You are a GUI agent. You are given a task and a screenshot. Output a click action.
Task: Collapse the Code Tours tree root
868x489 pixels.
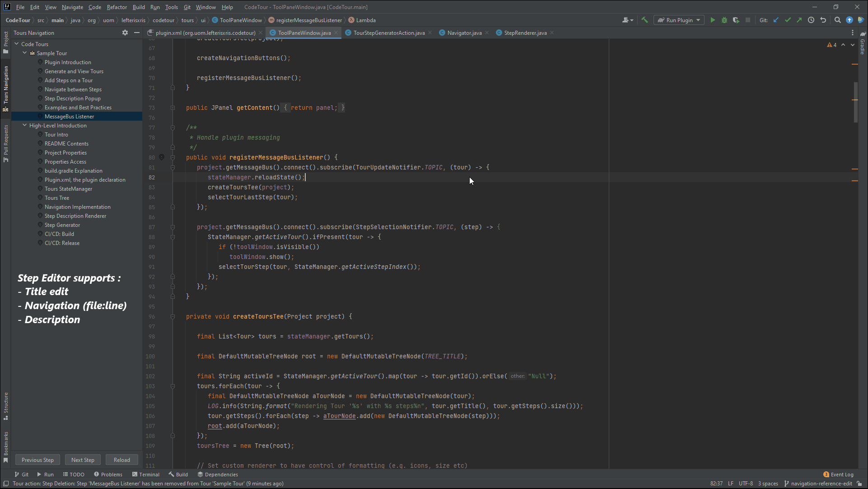pyautogui.click(x=17, y=44)
